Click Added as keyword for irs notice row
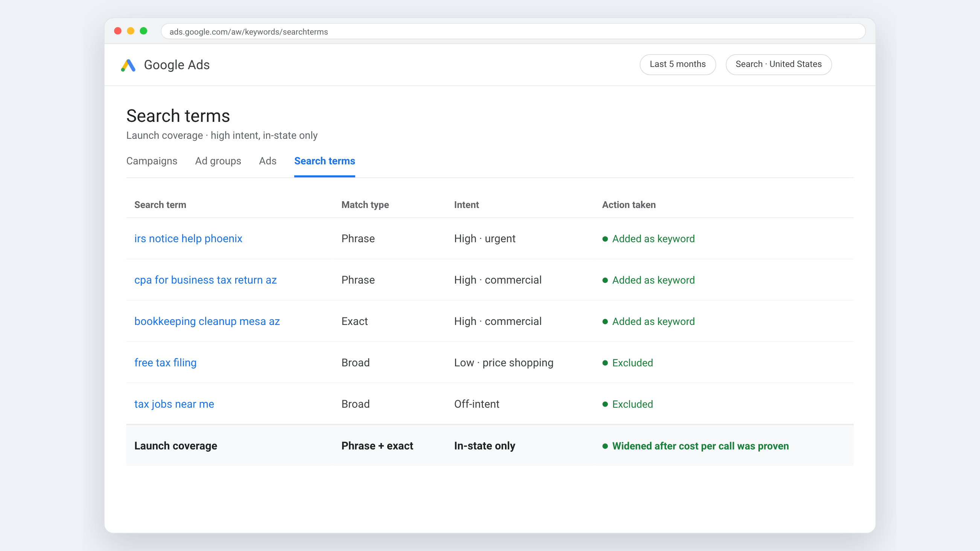 (x=648, y=238)
